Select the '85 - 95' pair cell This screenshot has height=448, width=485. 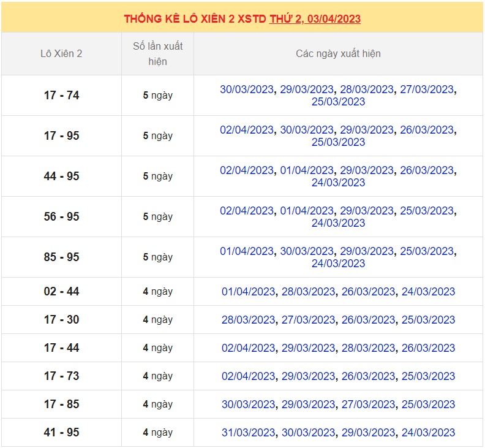click(61, 257)
